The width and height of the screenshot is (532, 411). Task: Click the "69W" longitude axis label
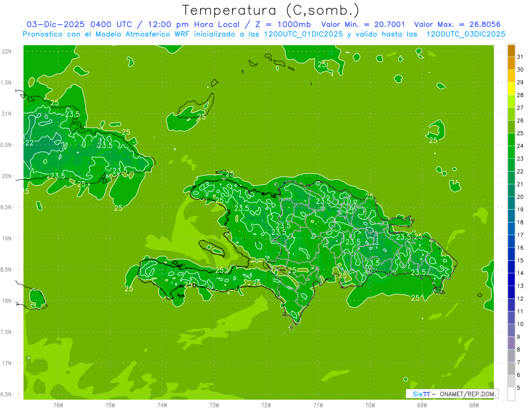click(x=422, y=405)
